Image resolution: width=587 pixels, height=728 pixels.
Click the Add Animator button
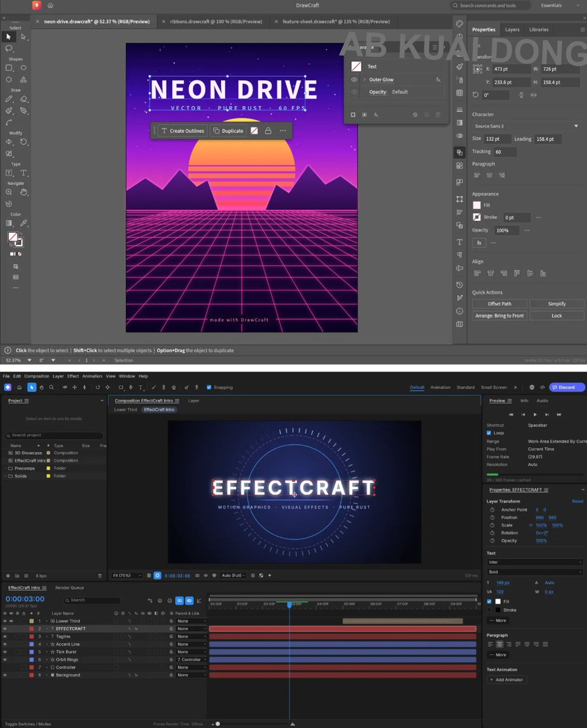coord(507,679)
